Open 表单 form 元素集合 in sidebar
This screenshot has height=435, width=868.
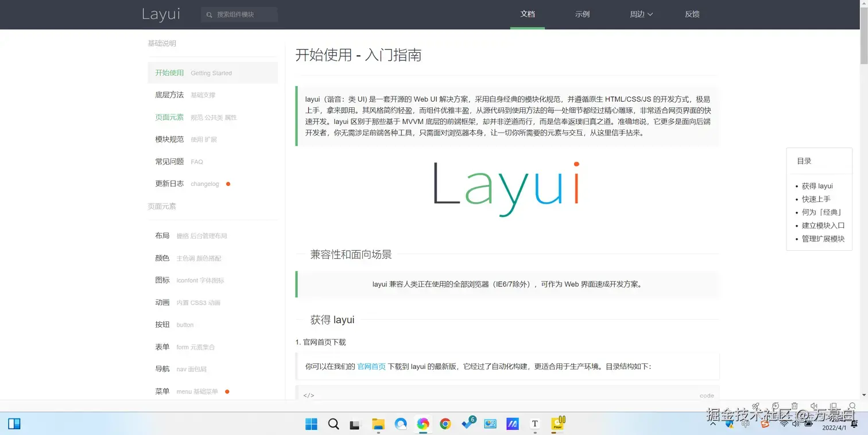tap(212, 347)
